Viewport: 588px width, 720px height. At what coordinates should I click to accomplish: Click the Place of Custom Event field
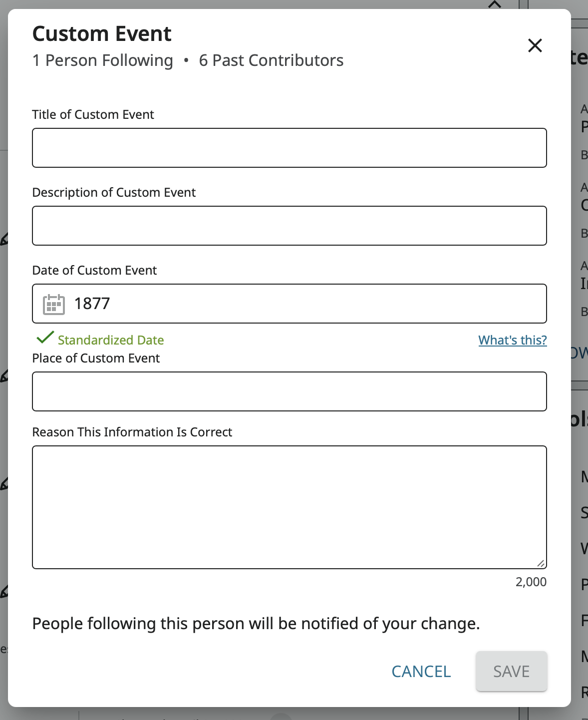pyautogui.click(x=290, y=391)
